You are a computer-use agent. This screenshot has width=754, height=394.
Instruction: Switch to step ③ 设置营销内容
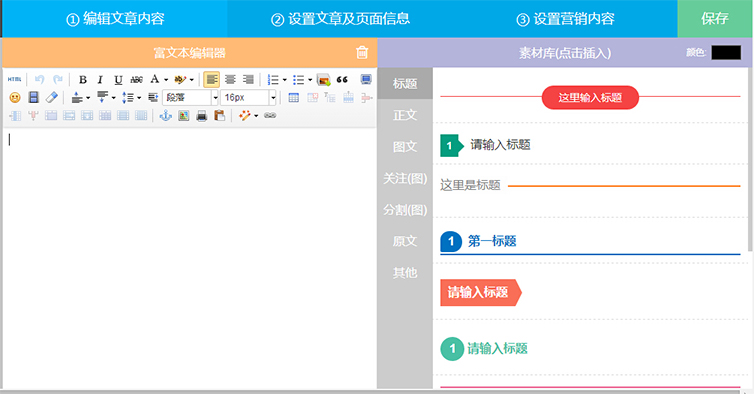566,19
